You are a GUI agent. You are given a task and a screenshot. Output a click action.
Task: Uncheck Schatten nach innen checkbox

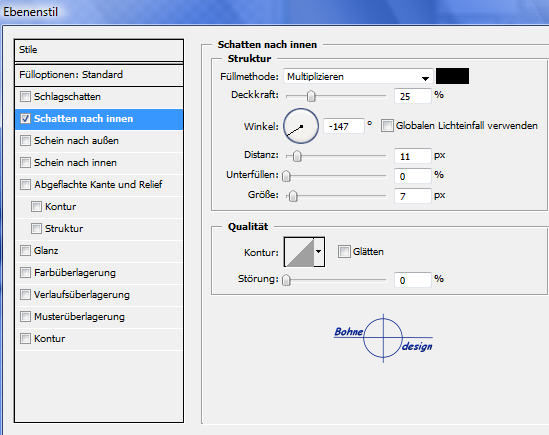(x=25, y=118)
